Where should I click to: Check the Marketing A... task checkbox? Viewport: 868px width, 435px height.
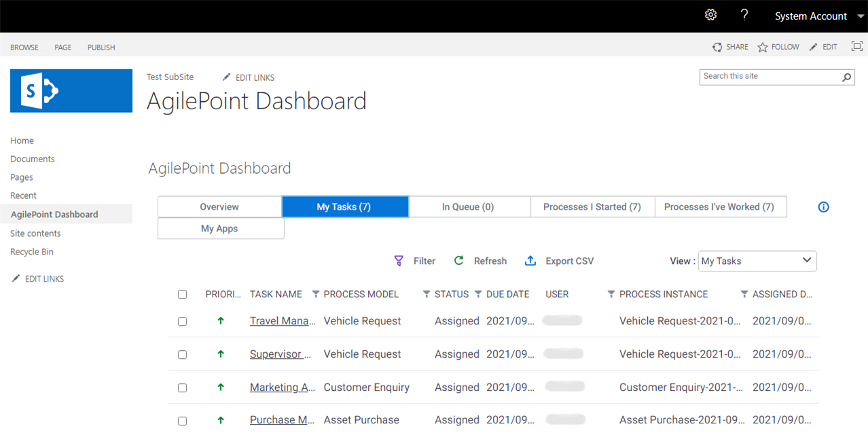click(182, 387)
